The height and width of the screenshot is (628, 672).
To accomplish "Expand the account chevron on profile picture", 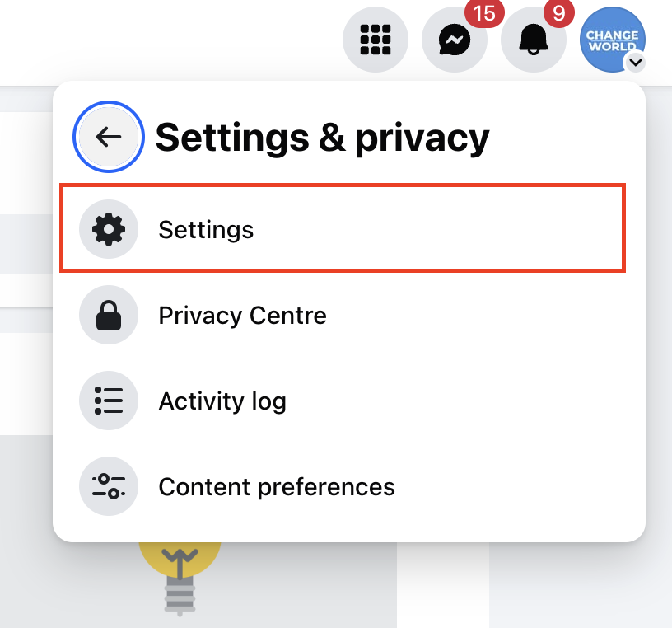I will point(636,63).
